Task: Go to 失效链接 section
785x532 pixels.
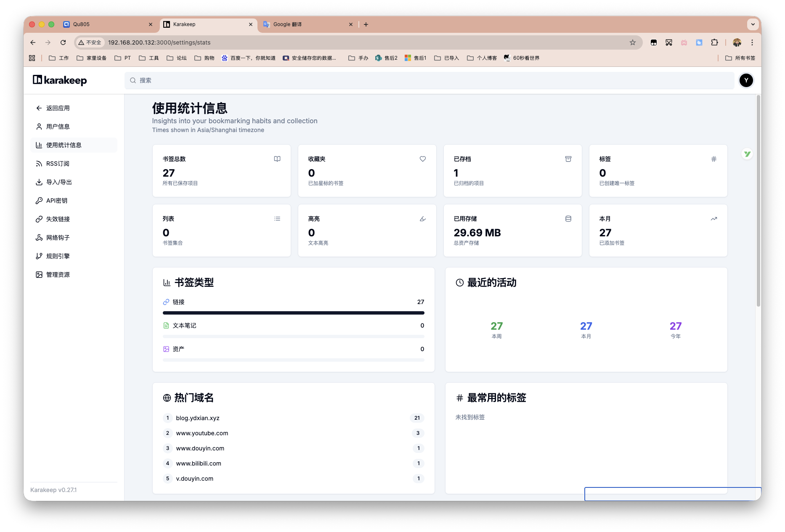Action: click(57, 219)
